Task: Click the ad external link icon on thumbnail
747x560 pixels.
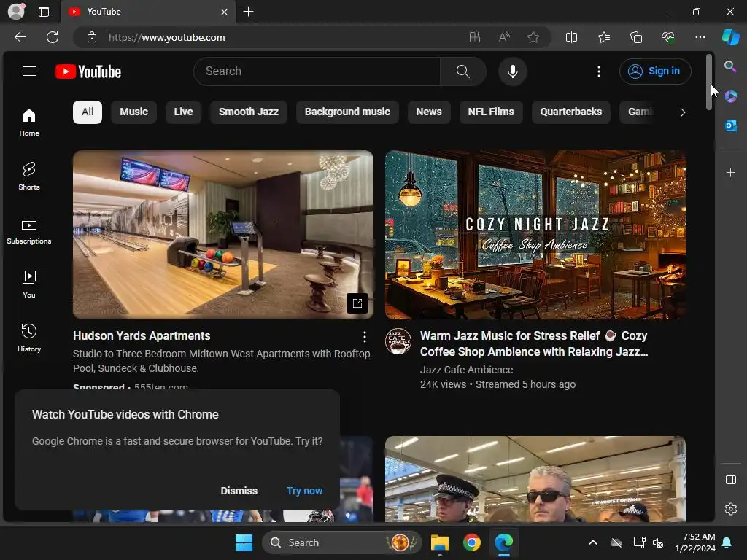Action: click(357, 303)
